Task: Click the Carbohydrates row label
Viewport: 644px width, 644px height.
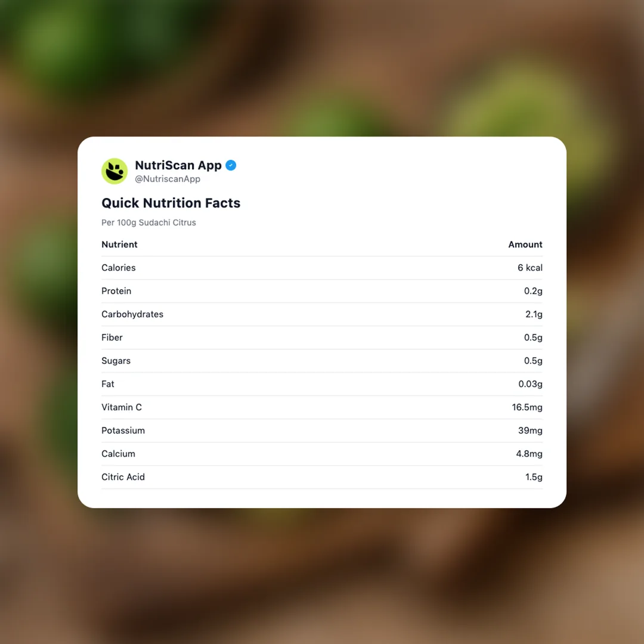Action: (132, 314)
